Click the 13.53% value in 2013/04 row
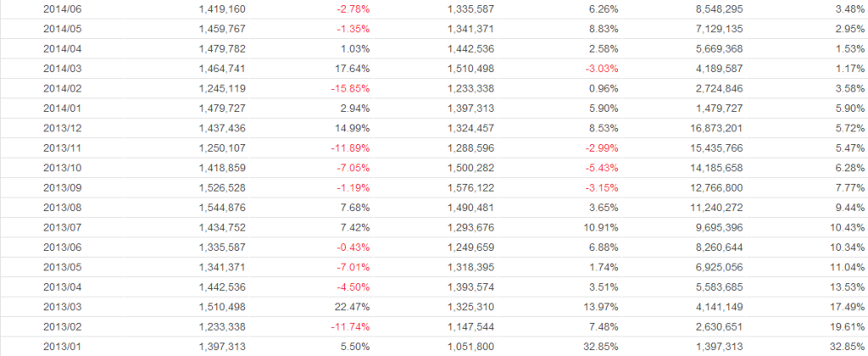Image resolution: width=868 pixels, height=356 pixels. (x=847, y=286)
